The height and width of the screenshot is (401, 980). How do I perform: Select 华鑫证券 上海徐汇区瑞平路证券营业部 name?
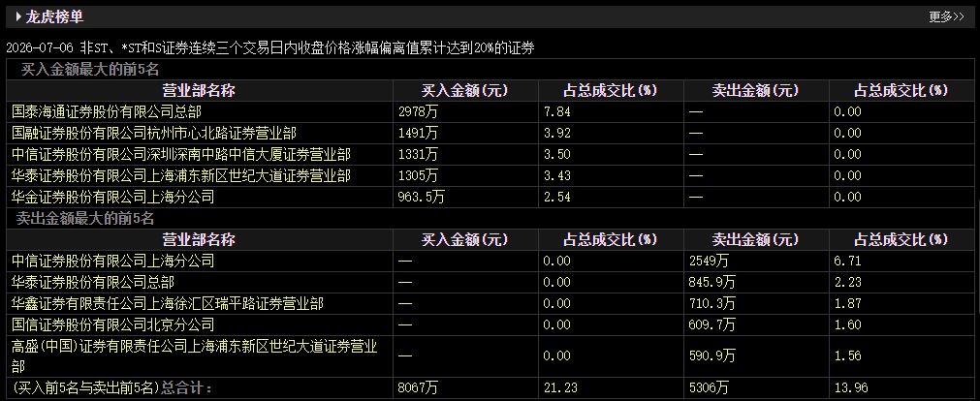pos(168,303)
